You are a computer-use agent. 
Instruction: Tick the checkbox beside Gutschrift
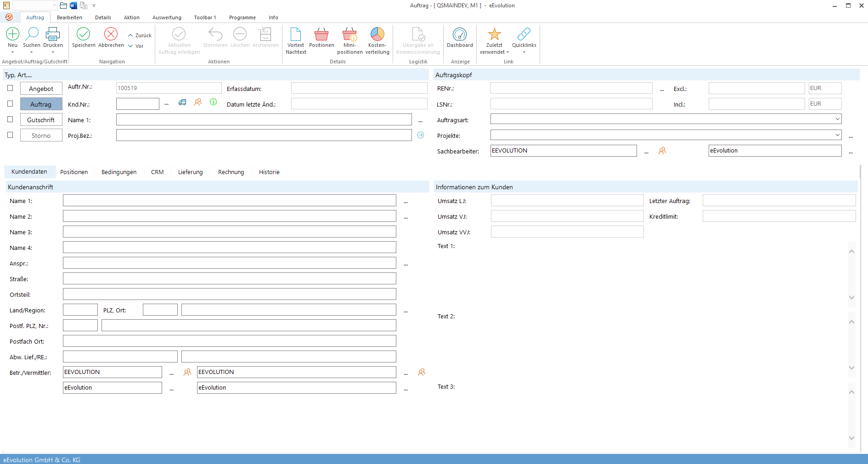[10, 119]
